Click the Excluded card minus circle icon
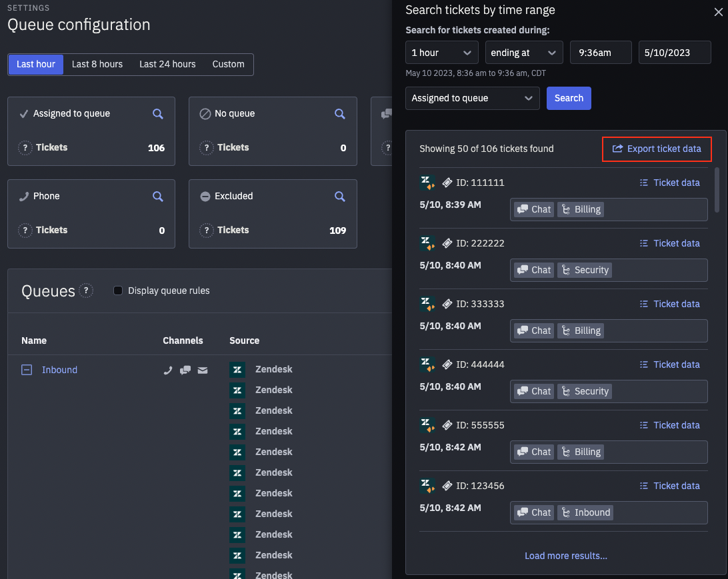 (x=205, y=197)
